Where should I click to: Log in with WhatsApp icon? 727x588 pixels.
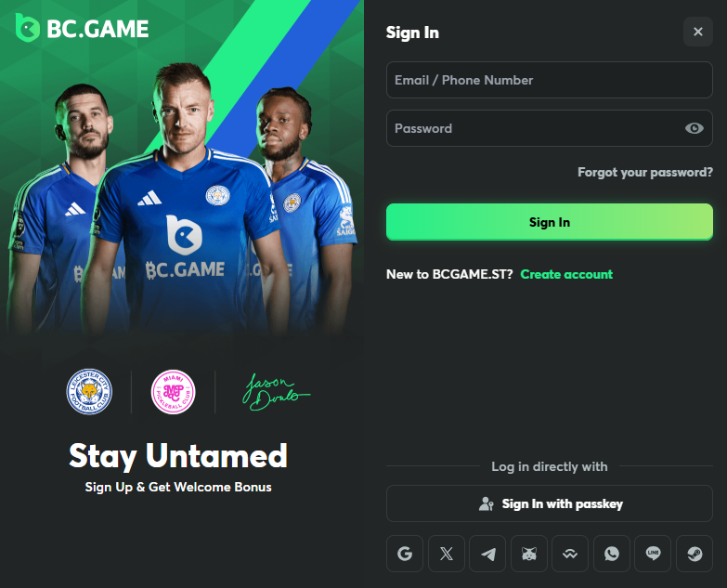click(612, 554)
